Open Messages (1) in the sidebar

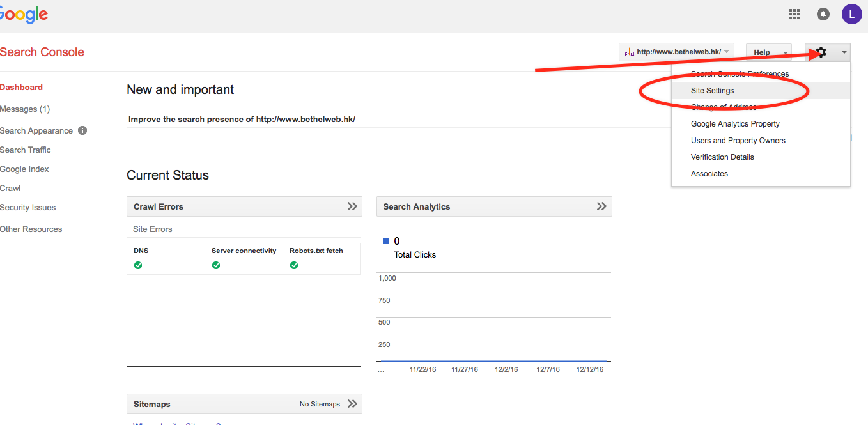tap(25, 109)
